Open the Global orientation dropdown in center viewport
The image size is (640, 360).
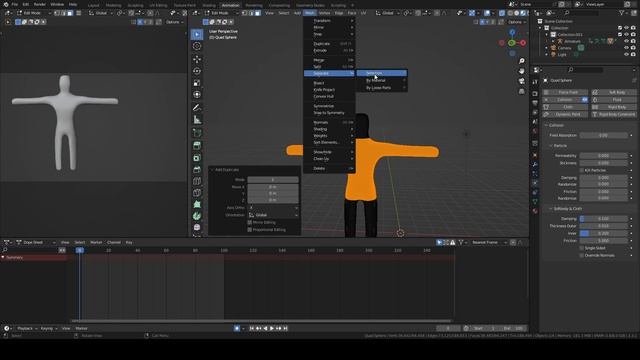pyautogui.click(x=388, y=13)
